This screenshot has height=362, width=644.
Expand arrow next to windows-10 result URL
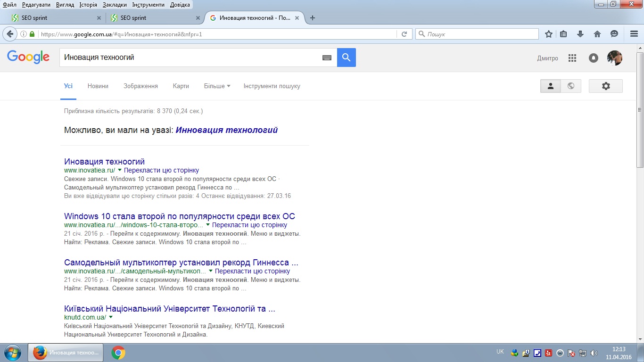coord(208,225)
